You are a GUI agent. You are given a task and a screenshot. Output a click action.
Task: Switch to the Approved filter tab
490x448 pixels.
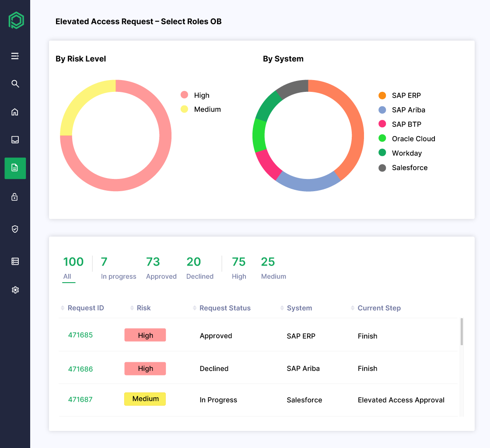tap(161, 268)
